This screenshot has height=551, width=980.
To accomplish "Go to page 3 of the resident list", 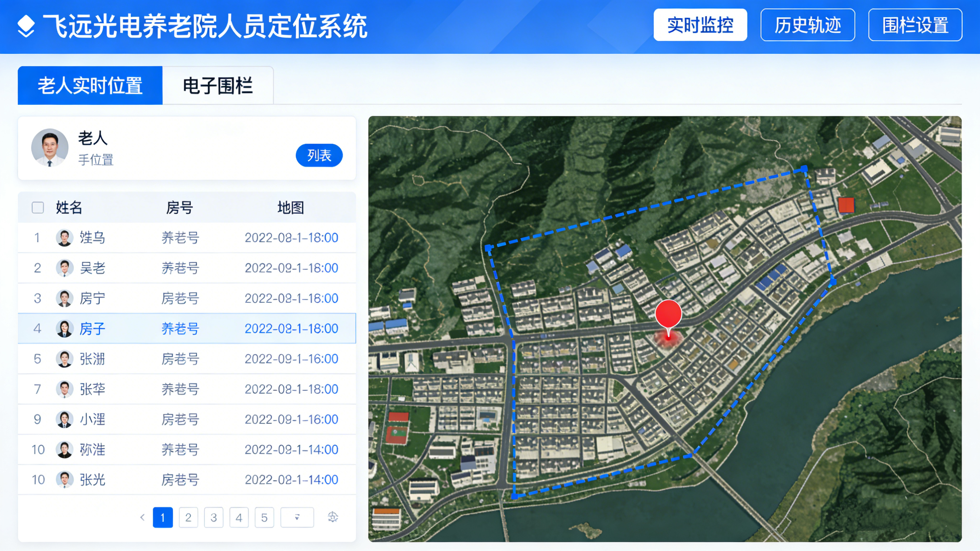I will point(214,517).
